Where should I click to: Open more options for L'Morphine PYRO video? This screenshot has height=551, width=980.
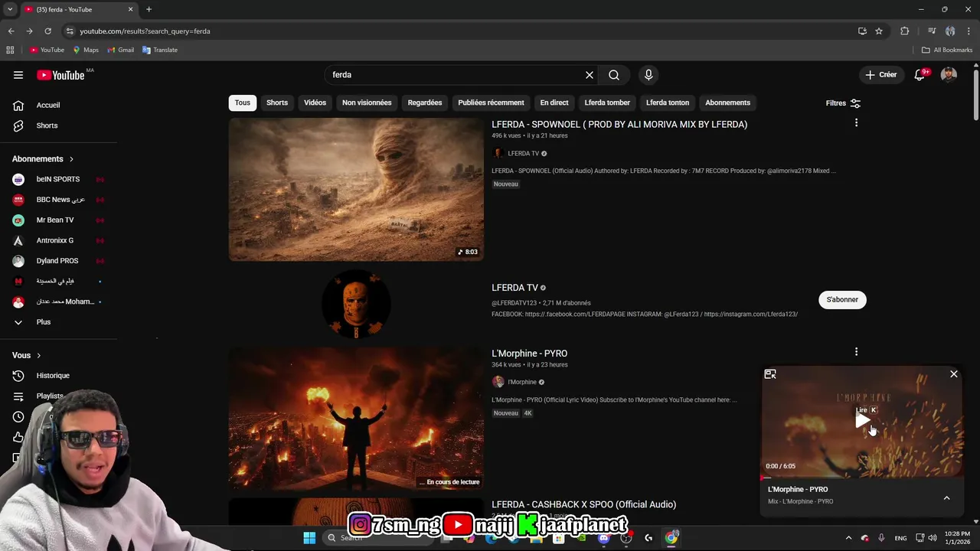pos(856,352)
